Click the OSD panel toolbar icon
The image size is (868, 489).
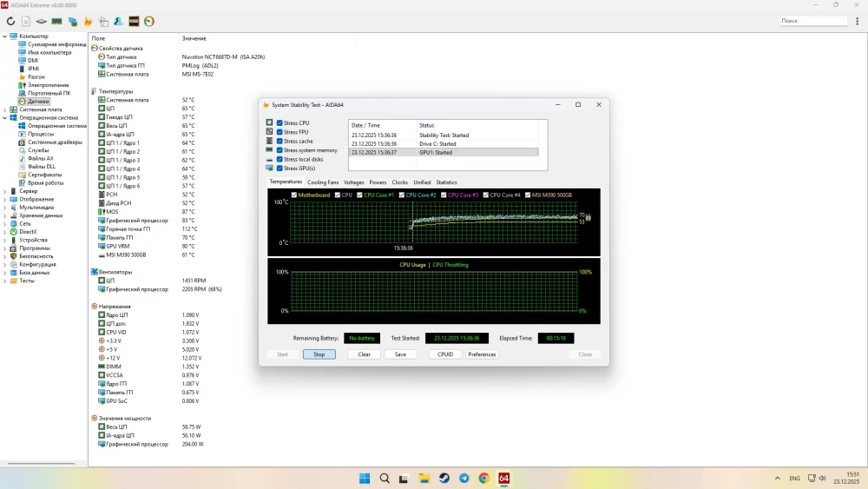(x=134, y=21)
